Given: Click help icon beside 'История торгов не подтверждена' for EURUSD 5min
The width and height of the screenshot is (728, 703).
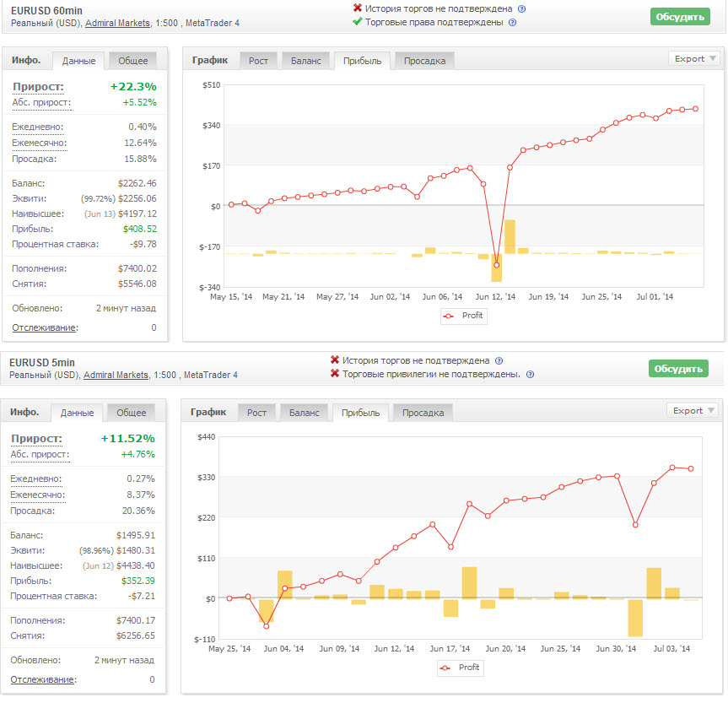Looking at the screenshot, I should (499, 360).
